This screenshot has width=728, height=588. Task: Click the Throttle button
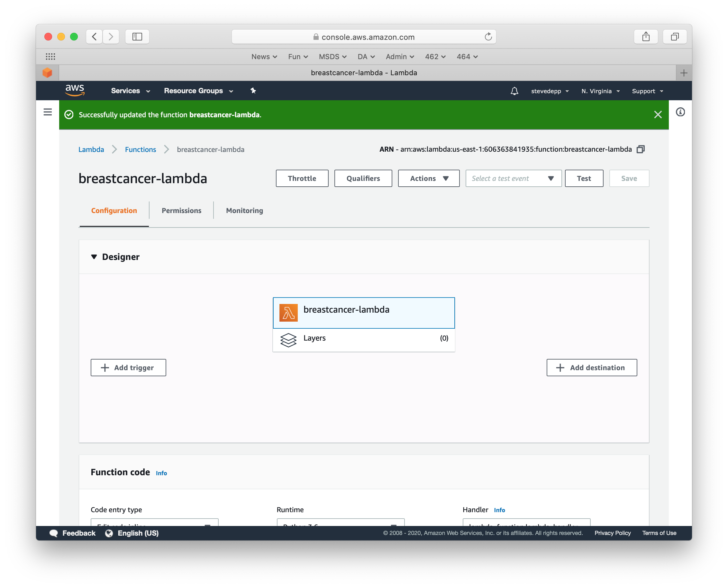(x=302, y=179)
